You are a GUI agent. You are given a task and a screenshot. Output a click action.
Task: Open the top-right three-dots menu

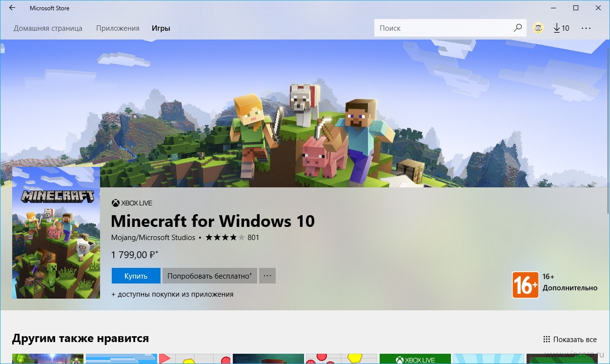[x=586, y=28]
